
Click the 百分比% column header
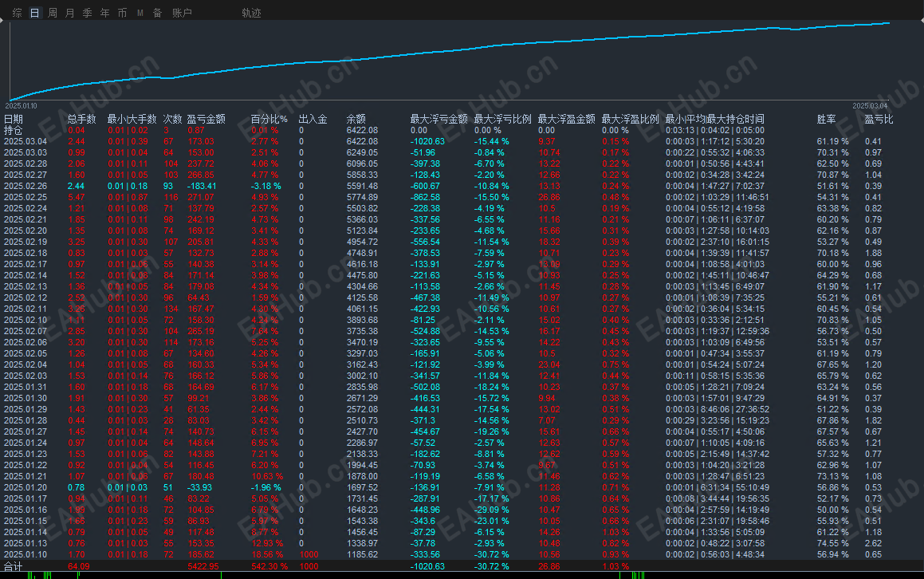[269, 119]
